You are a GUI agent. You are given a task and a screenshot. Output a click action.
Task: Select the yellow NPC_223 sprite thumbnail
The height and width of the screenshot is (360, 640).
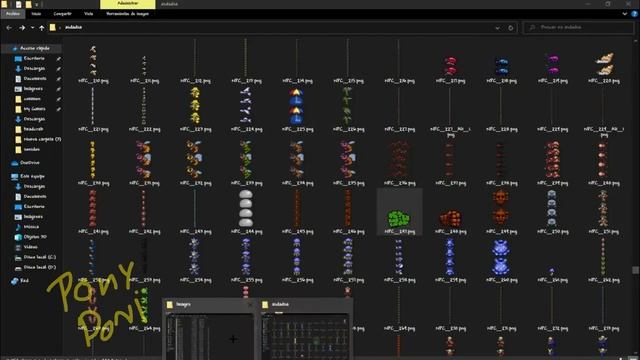coord(195,106)
